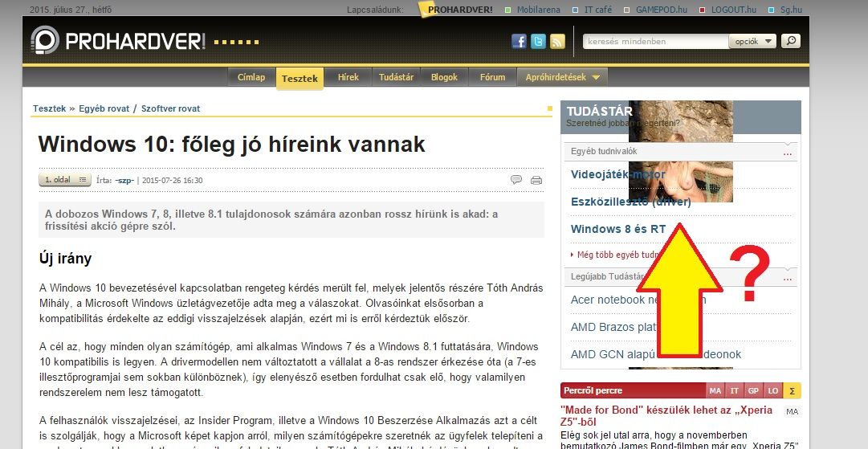Click the article title Windows 10 heading

[x=231, y=145]
